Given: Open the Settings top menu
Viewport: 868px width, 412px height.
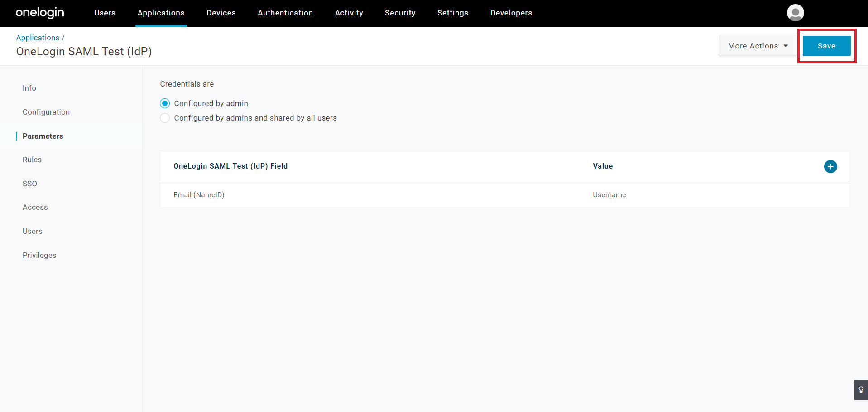Looking at the screenshot, I should 453,13.
